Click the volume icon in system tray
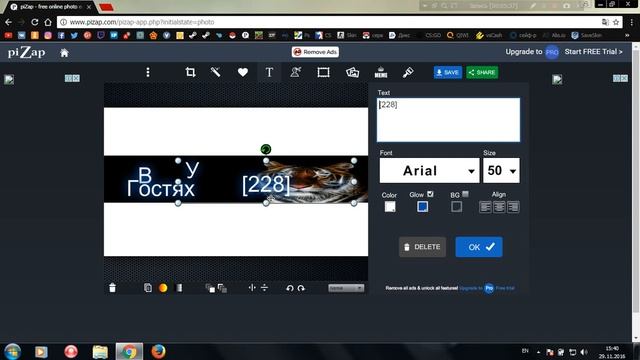 click(584, 352)
